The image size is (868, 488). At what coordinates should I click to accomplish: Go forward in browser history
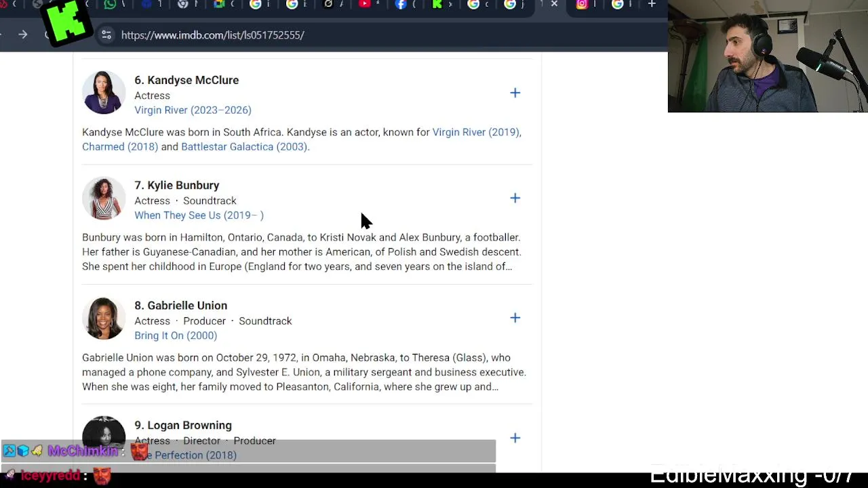click(22, 35)
